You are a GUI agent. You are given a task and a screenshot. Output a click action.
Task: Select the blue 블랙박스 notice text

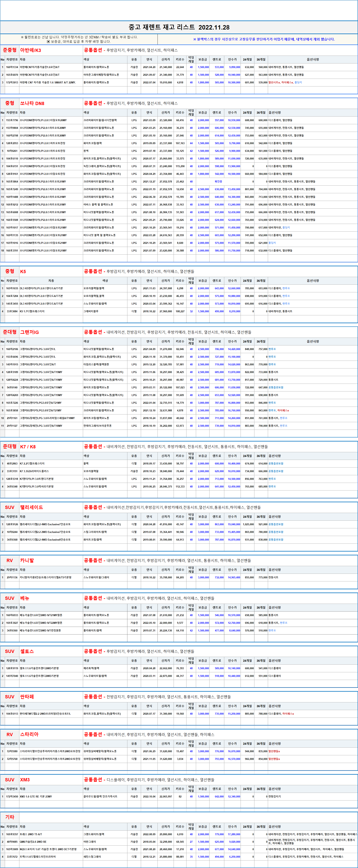(x=264, y=39)
